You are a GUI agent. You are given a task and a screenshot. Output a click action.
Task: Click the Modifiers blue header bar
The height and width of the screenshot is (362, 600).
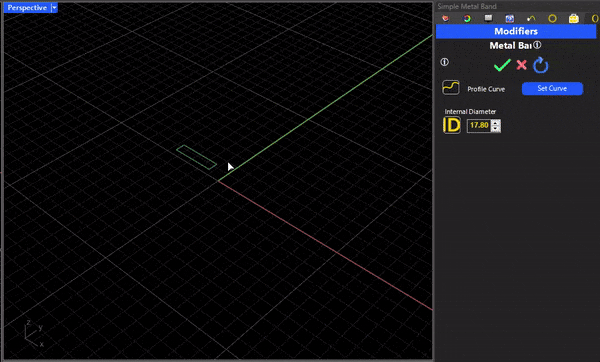pos(516,31)
